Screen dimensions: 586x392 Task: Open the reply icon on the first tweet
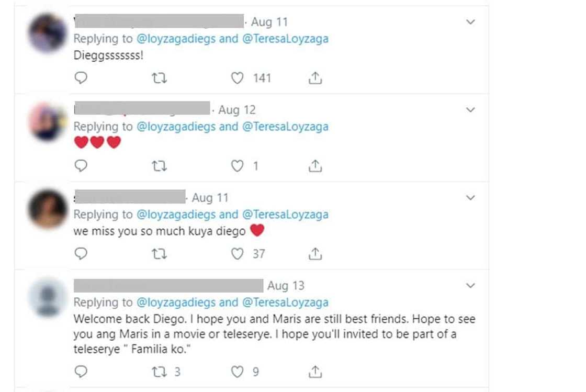point(81,77)
